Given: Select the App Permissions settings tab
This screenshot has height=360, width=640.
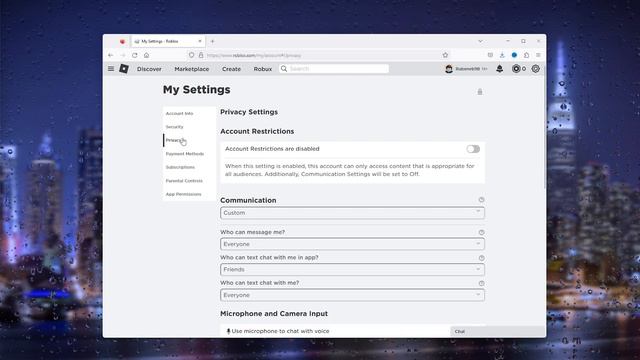Looking at the screenshot, I should pyautogui.click(x=189, y=194).
